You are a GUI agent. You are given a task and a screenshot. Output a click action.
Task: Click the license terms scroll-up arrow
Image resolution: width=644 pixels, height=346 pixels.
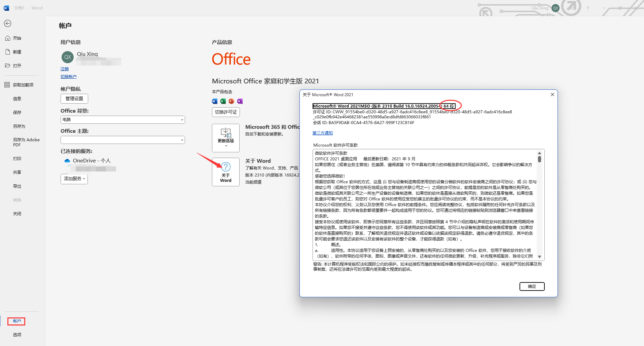[x=539, y=153]
